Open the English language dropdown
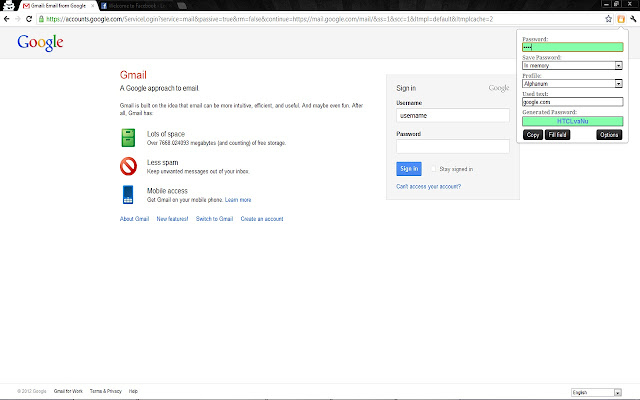640x400 pixels. [596, 392]
